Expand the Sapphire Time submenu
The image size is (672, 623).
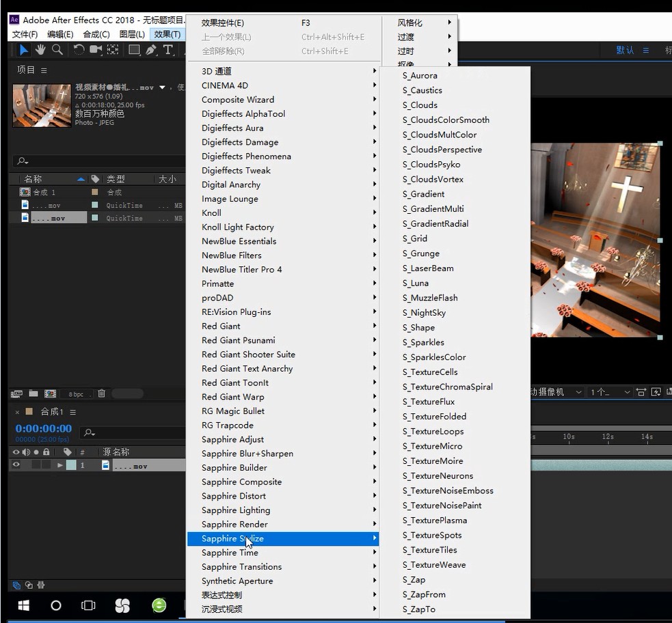[283, 553]
